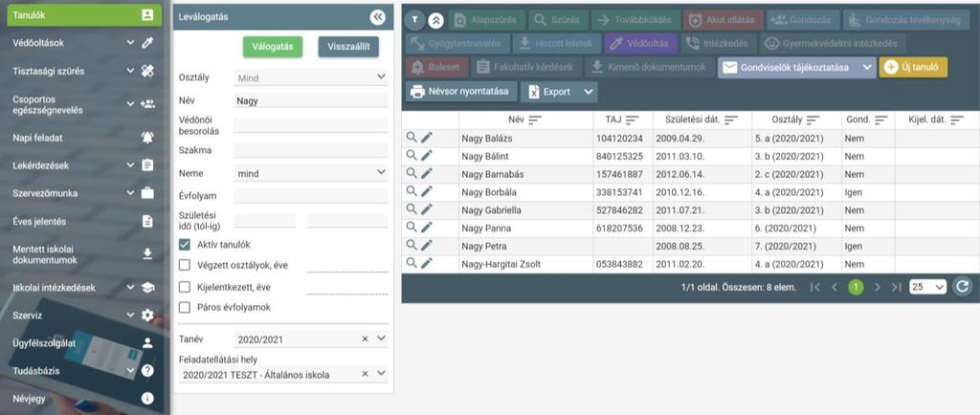Open Névjegy sidebar item
Screen dimensions: 980x415
click(84, 398)
